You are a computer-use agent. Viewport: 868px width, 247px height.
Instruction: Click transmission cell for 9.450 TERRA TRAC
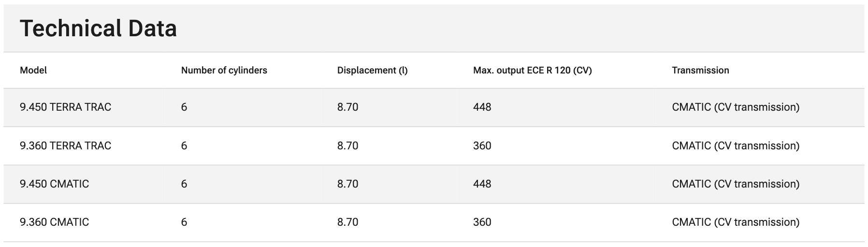click(x=735, y=107)
